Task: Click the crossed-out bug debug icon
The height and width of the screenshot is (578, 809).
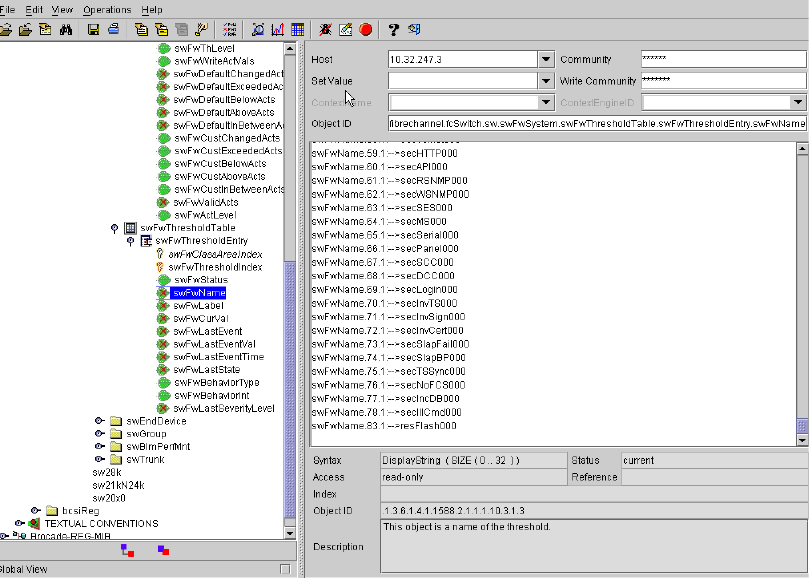Action: (325, 30)
